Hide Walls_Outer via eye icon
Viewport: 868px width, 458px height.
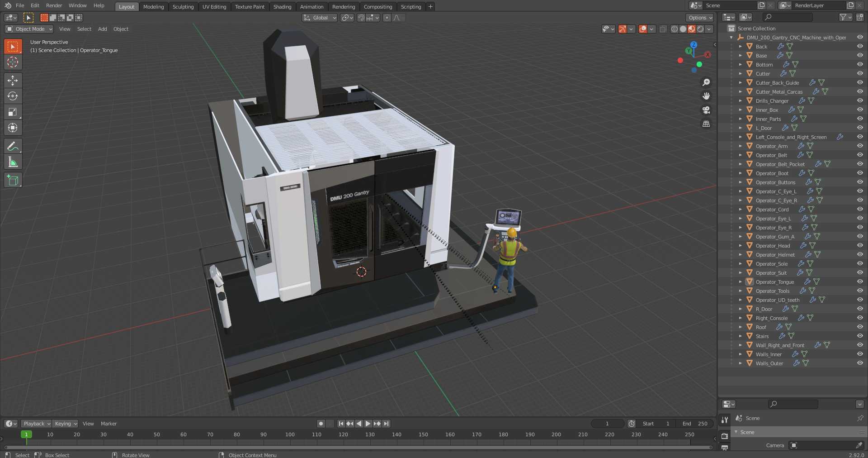860,363
